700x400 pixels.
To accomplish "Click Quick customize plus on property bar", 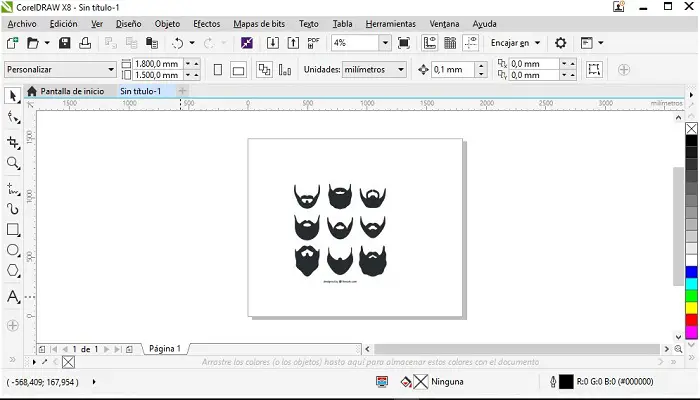I will pos(624,70).
